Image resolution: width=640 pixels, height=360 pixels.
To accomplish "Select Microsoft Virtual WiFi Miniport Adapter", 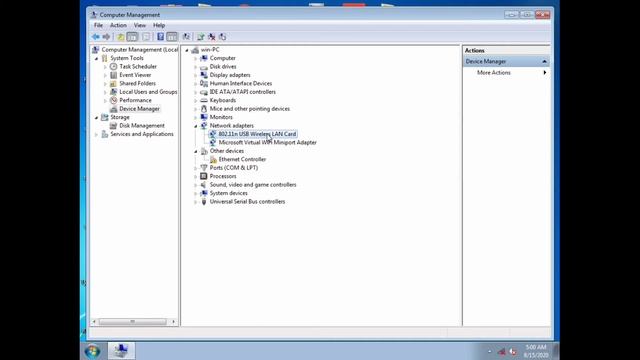I will [x=267, y=142].
